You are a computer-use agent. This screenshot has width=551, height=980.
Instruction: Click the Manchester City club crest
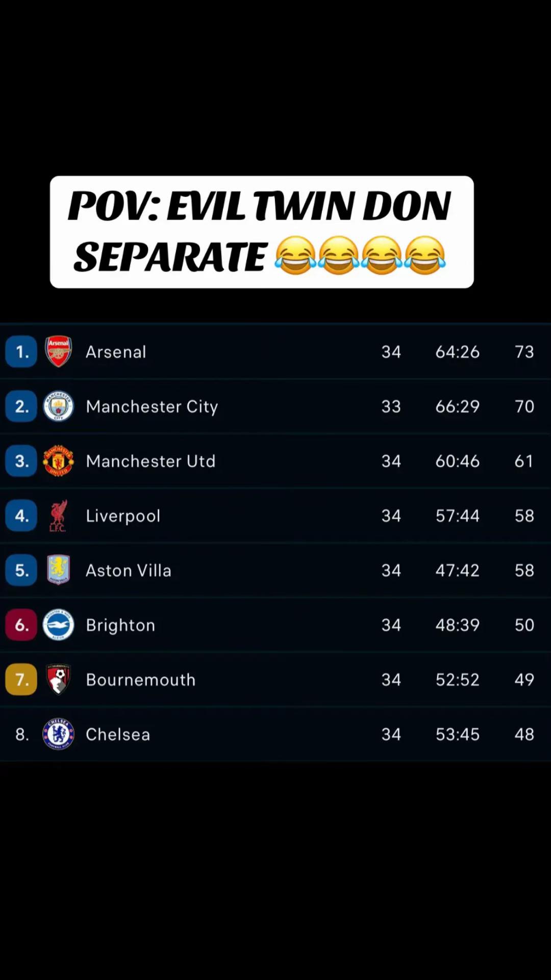point(58,406)
